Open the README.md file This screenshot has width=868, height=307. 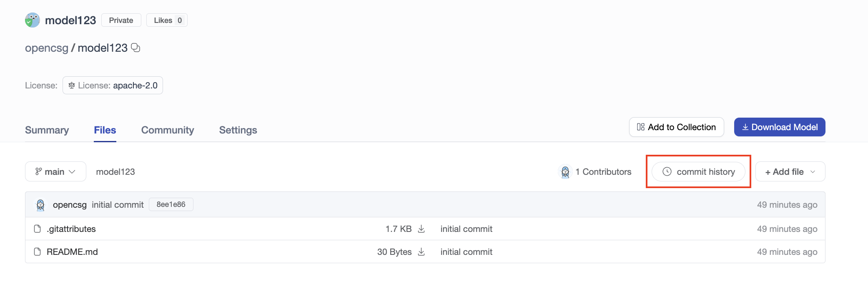[x=72, y=252]
